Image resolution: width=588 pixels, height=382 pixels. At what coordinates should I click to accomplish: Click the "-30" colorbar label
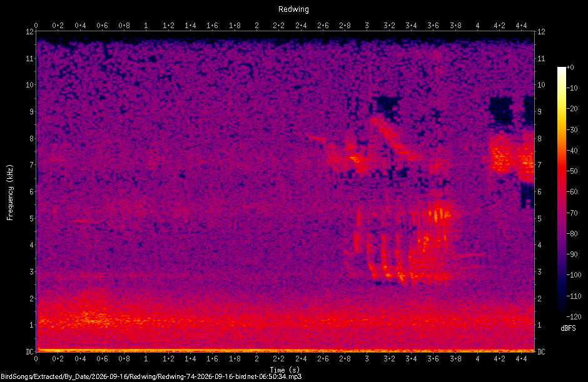click(x=572, y=129)
